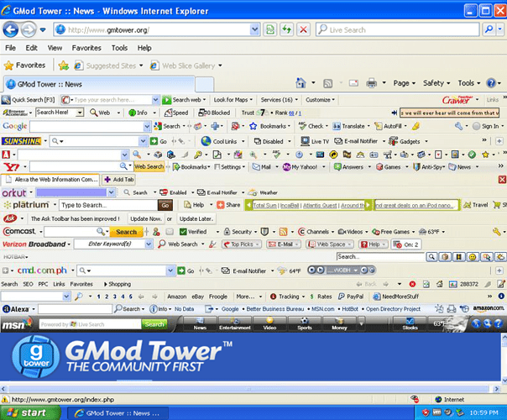Open the address bar URL dropdown
This screenshot has height=420, width=507.
255,29
